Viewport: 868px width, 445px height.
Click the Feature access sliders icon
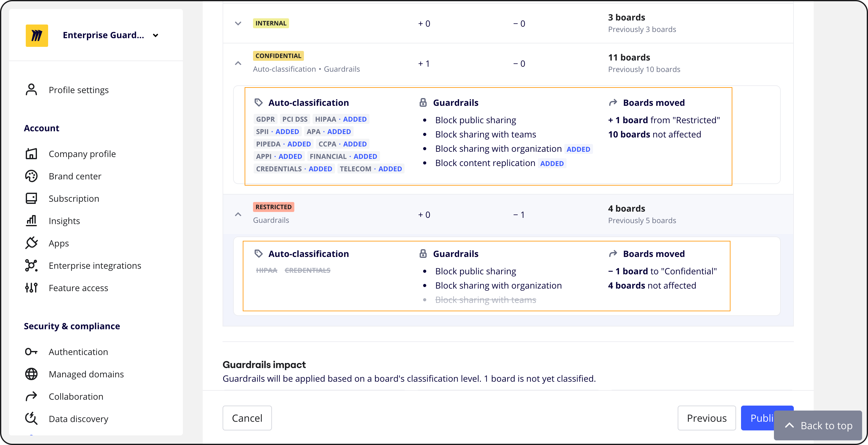pyautogui.click(x=31, y=288)
